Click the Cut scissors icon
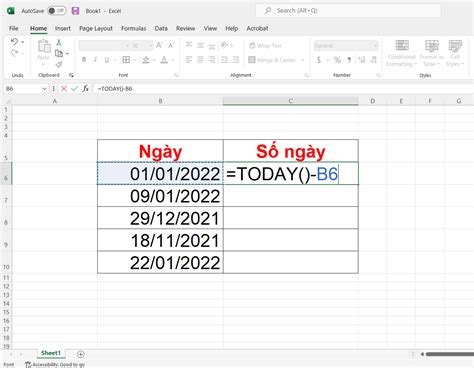This screenshot has height=368, width=474. (x=59, y=42)
